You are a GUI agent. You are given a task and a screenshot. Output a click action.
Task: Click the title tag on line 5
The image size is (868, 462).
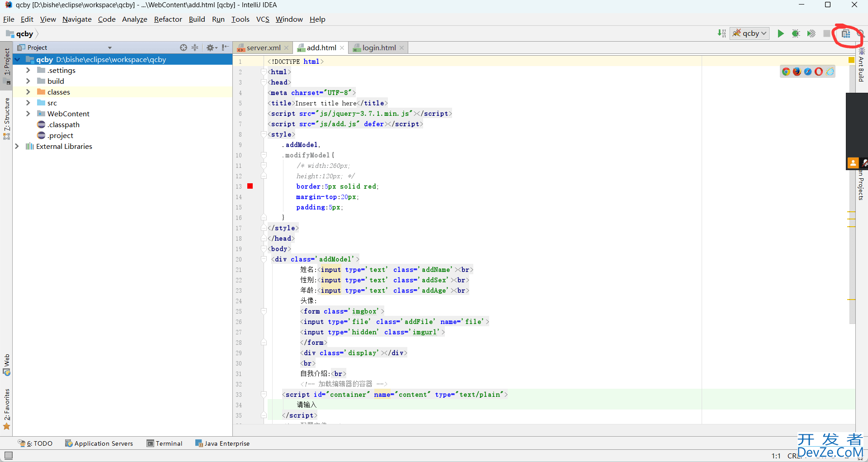[327, 103]
